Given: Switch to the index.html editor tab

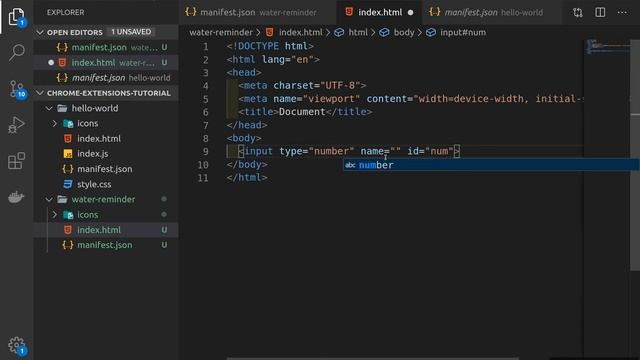Looking at the screenshot, I should point(380,12).
